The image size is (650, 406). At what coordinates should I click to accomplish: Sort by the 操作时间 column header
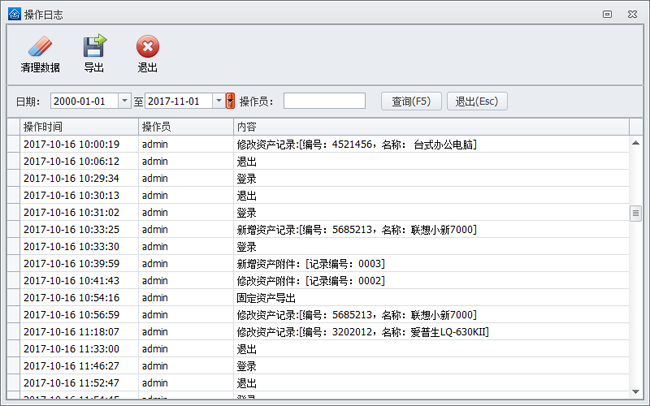point(78,127)
